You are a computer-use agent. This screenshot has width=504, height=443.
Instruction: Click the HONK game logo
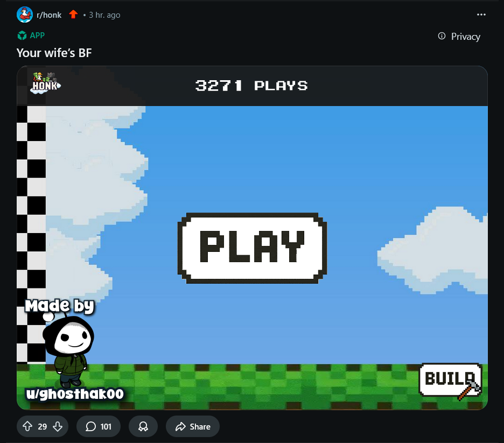click(x=46, y=83)
